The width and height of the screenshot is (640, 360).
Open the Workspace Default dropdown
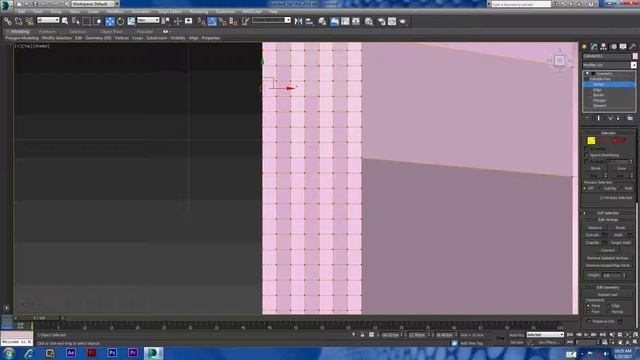click(92, 4)
